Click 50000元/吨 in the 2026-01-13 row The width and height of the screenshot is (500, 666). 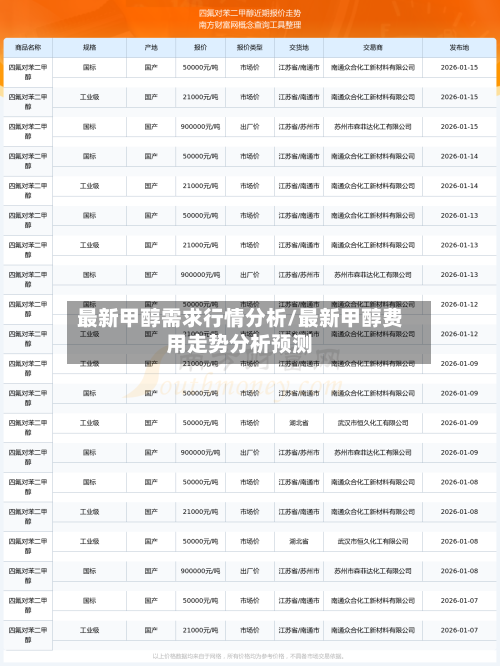[200, 215]
